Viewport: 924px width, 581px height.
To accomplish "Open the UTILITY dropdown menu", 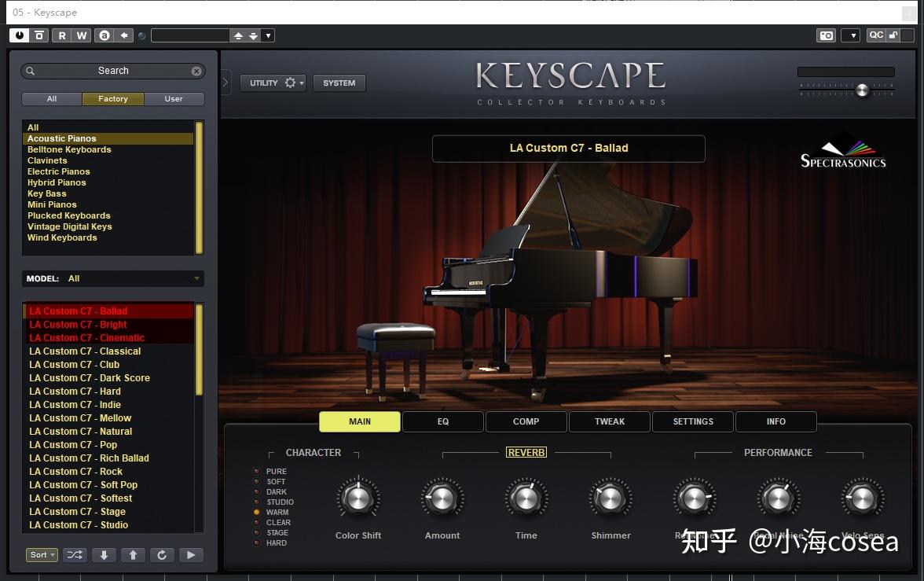I will (273, 83).
